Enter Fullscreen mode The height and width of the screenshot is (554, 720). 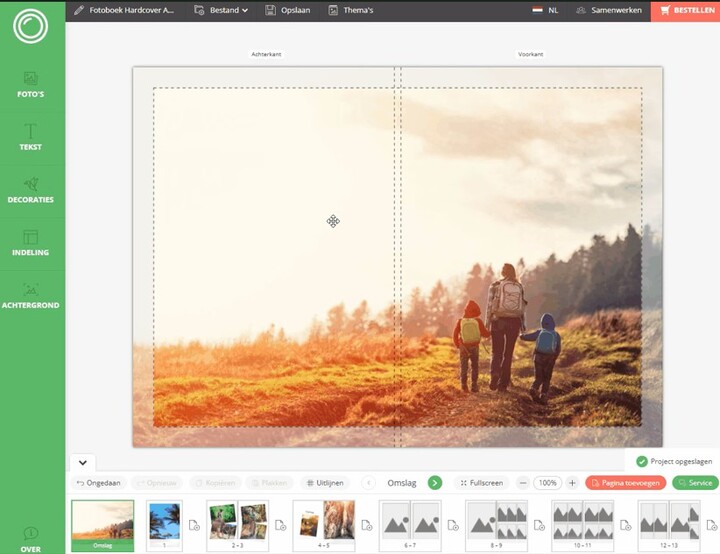482,483
